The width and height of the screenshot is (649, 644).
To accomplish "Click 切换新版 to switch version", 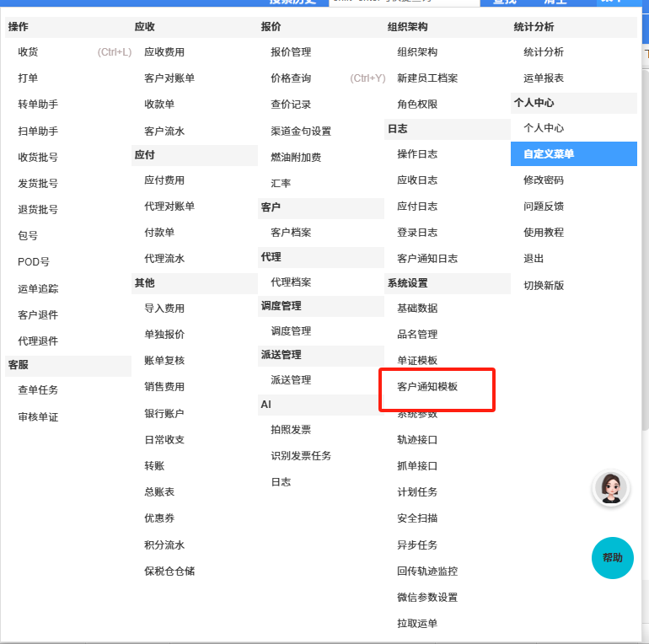I will [x=544, y=286].
